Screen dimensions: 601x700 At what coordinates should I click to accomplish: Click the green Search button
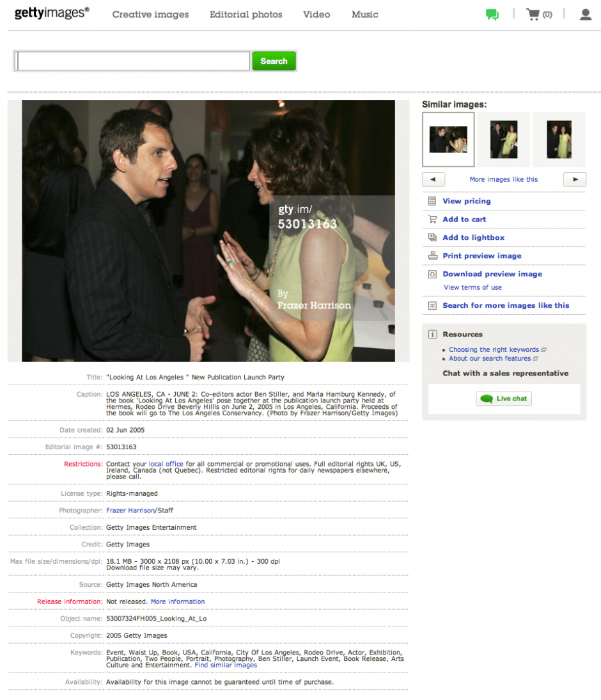pyautogui.click(x=274, y=61)
